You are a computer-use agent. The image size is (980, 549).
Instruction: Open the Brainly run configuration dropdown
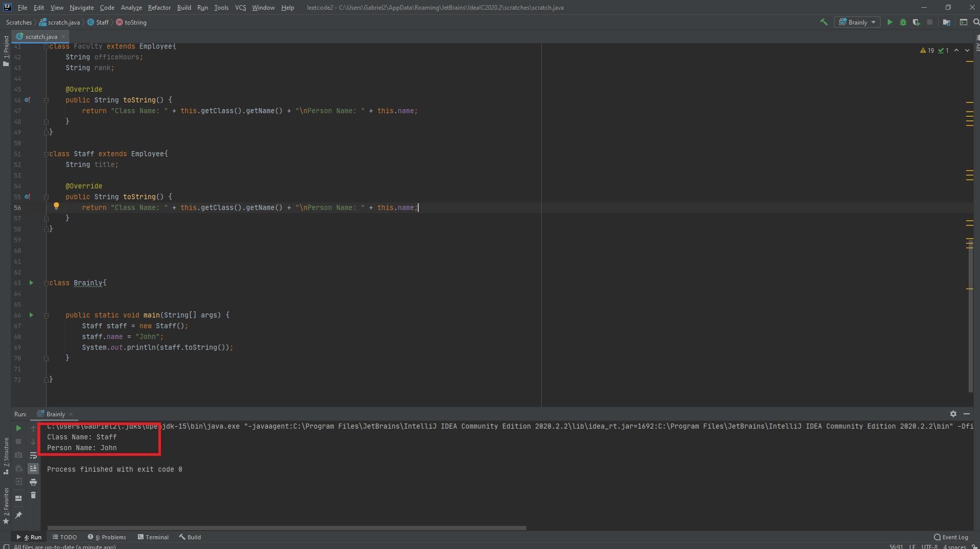coord(857,22)
